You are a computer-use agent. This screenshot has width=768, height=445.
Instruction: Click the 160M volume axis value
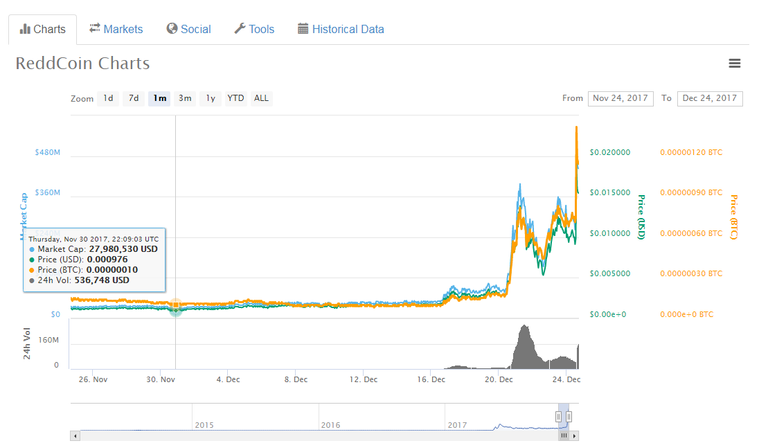click(48, 340)
